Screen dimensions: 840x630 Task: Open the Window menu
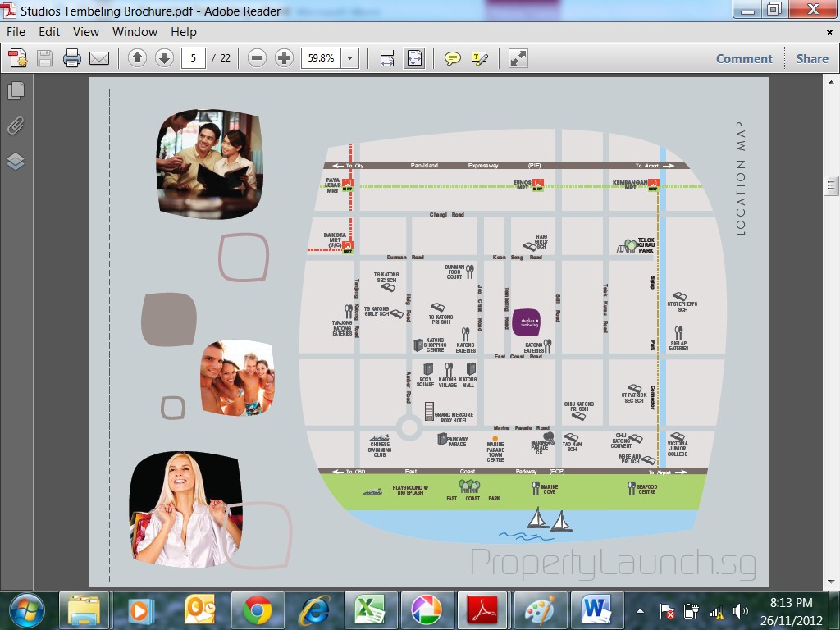[135, 32]
